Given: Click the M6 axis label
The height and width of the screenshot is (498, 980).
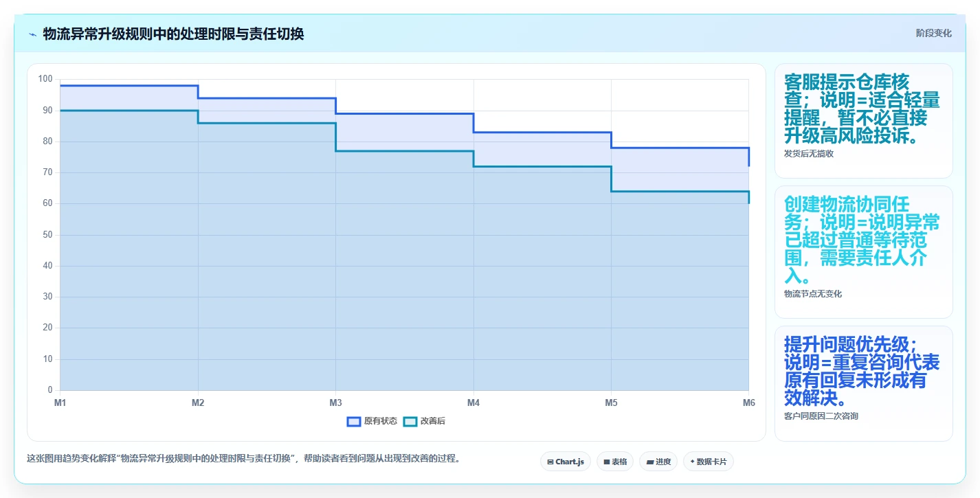Looking at the screenshot, I should pos(748,403).
